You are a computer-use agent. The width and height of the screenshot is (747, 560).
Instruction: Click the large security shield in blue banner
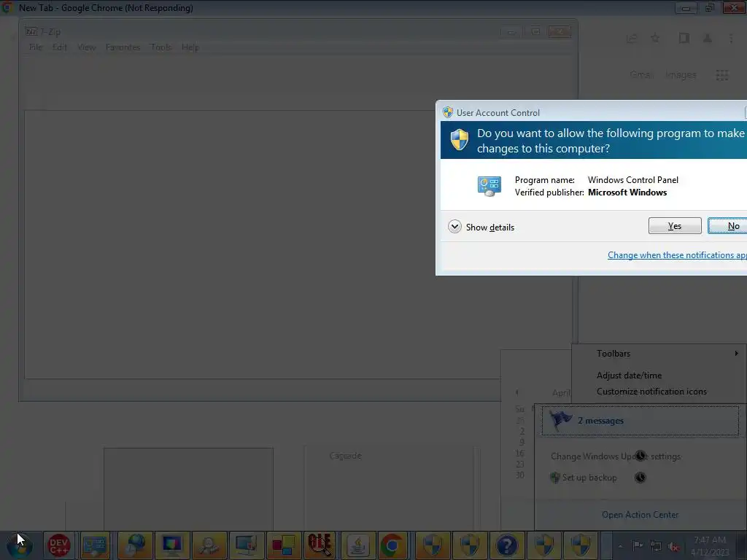(460, 140)
